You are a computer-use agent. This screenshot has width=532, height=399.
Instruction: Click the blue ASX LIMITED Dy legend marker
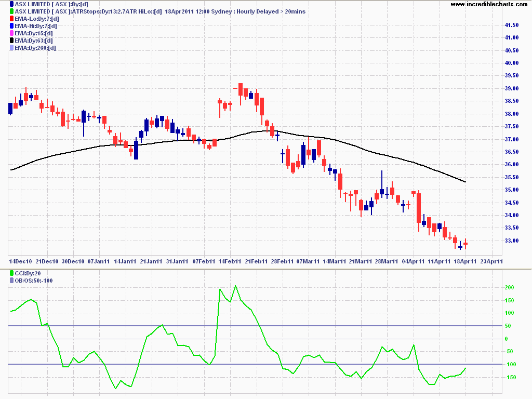coord(4,4)
